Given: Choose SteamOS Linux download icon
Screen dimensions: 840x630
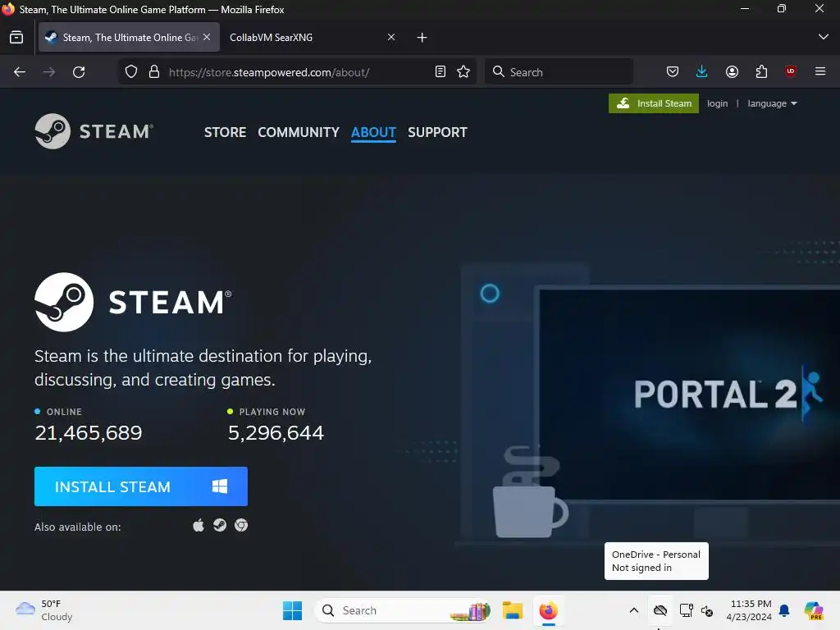Looking at the screenshot, I should click(220, 526).
